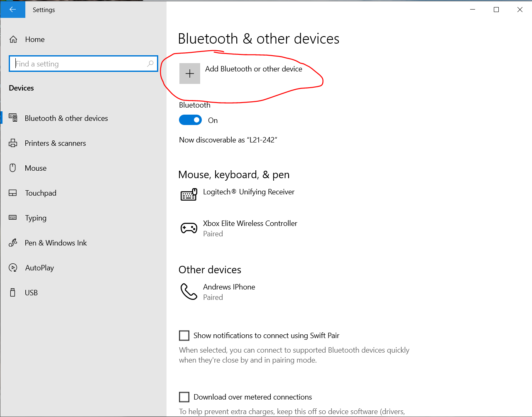The image size is (532, 417).
Task: Enable Swift Pair notifications checkbox
Action: click(x=184, y=336)
